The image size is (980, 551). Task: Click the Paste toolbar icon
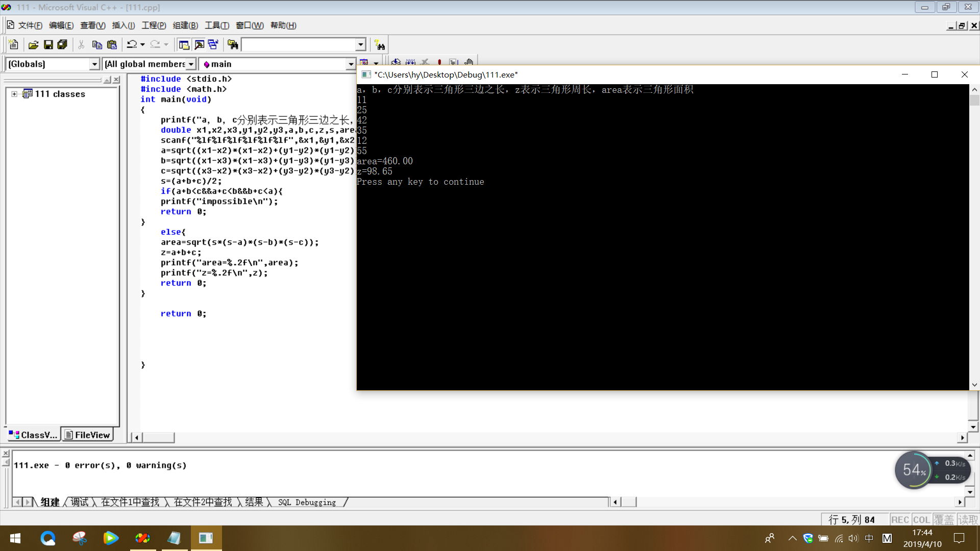(112, 45)
